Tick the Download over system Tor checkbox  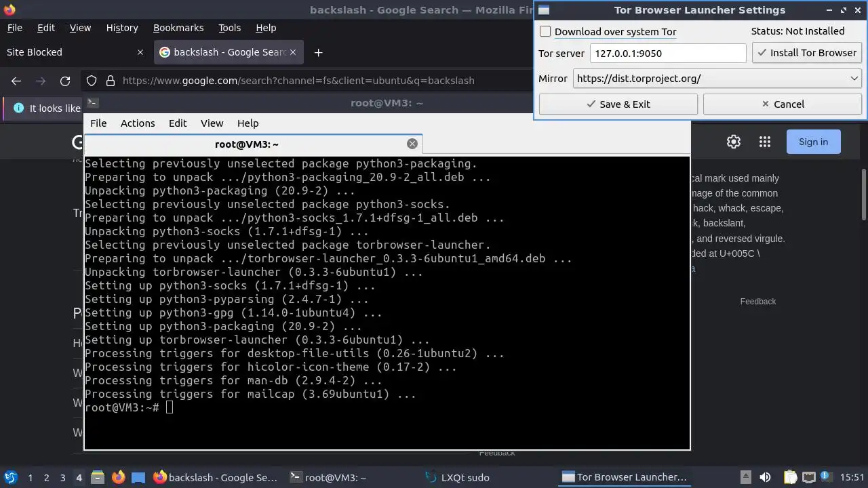(x=545, y=31)
